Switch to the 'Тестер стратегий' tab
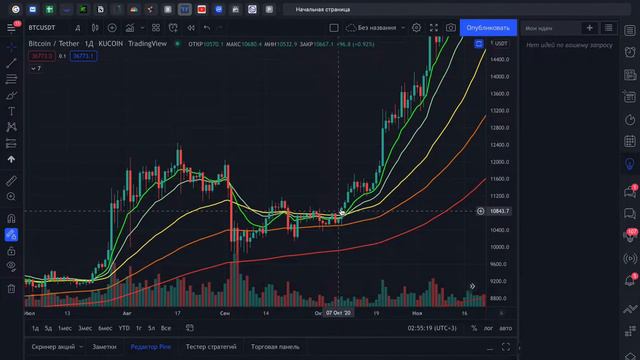Viewport: 640px width, 360px height. click(x=211, y=347)
